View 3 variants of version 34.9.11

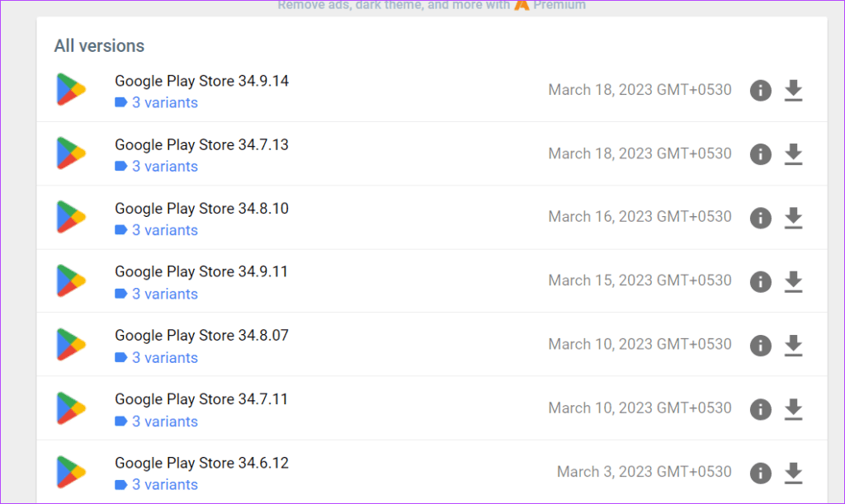click(156, 294)
